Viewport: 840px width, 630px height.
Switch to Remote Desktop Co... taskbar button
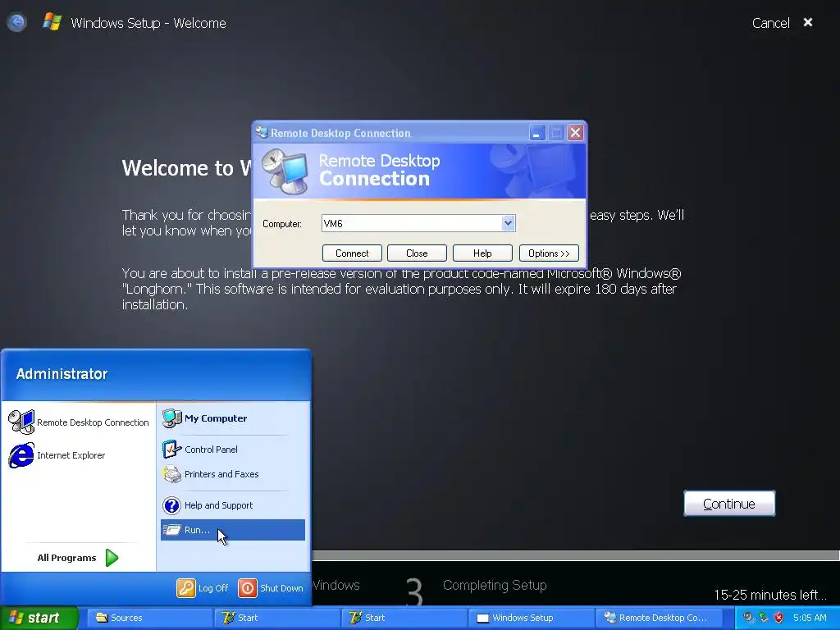(x=658, y=618)
